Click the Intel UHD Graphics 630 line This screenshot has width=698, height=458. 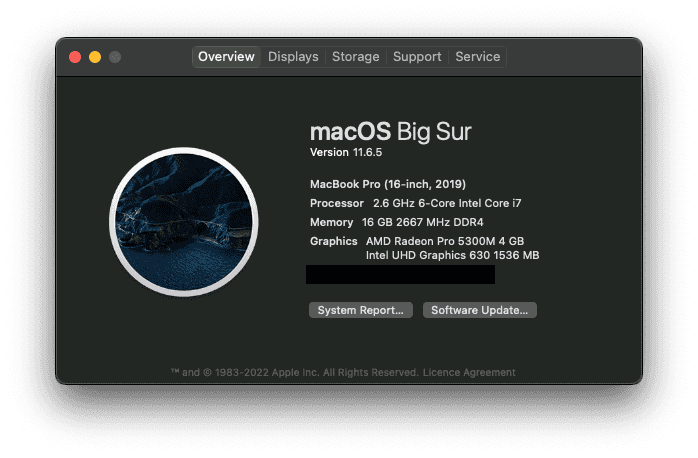pos(452,255)
